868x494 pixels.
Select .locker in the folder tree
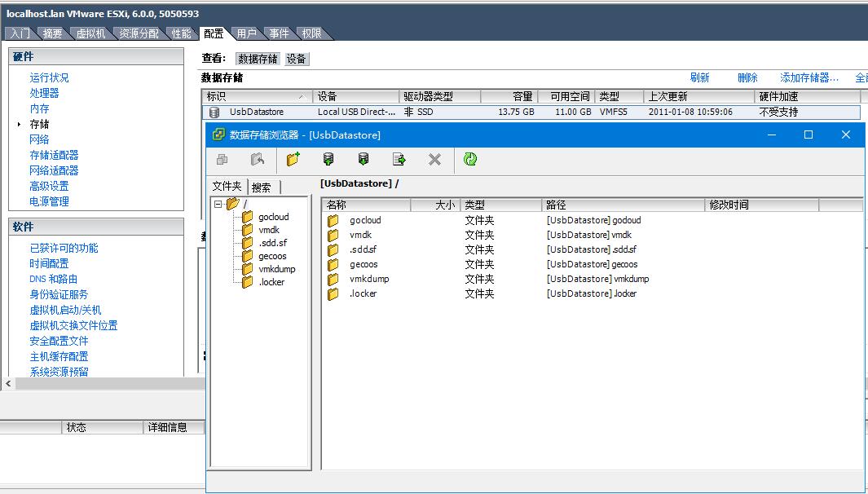(271, 282)
